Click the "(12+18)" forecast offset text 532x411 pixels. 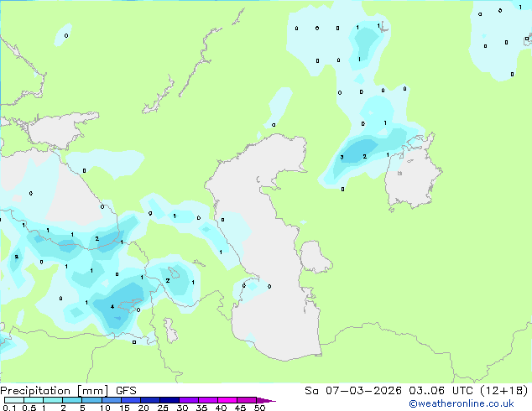[504, 391]
